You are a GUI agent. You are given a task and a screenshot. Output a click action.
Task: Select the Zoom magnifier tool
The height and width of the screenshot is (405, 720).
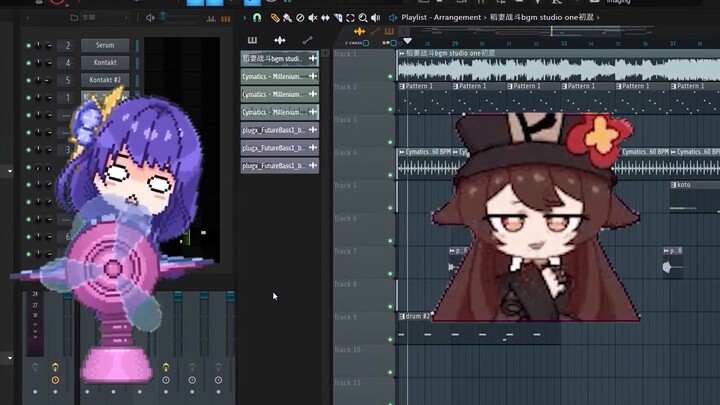(363, 18)
